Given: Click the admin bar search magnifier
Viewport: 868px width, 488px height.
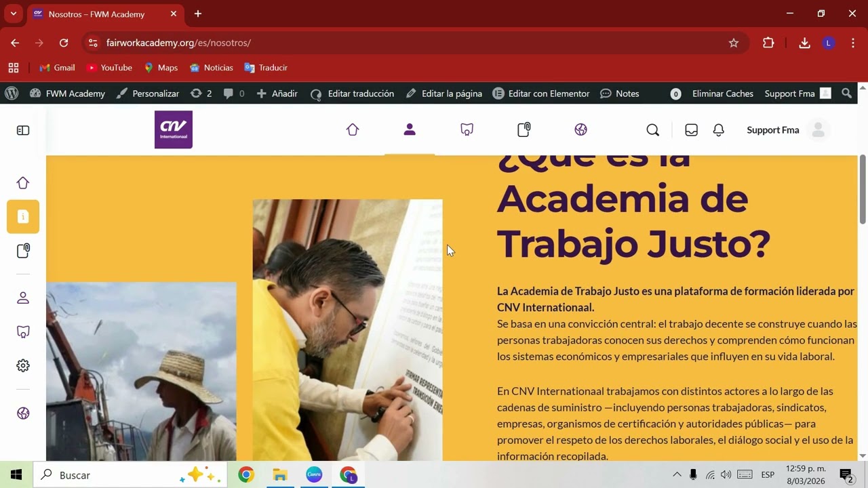Looking at the screenshot, I should (x=847, y=94).
